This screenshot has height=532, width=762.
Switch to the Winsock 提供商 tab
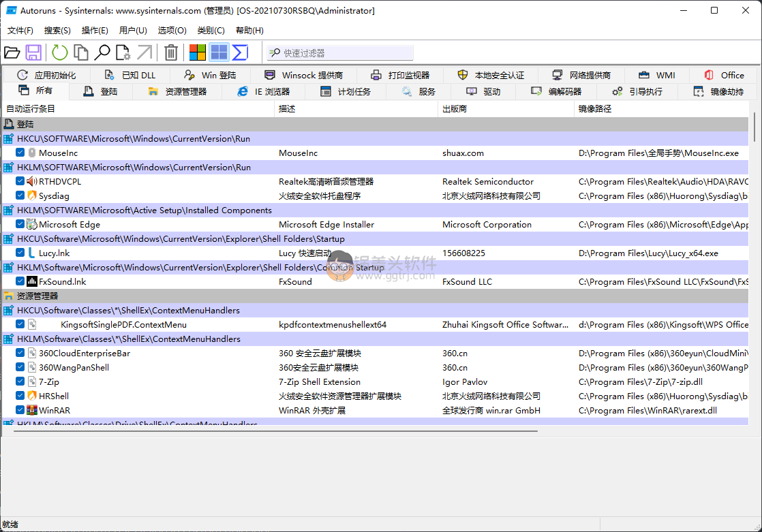point(304,76)
